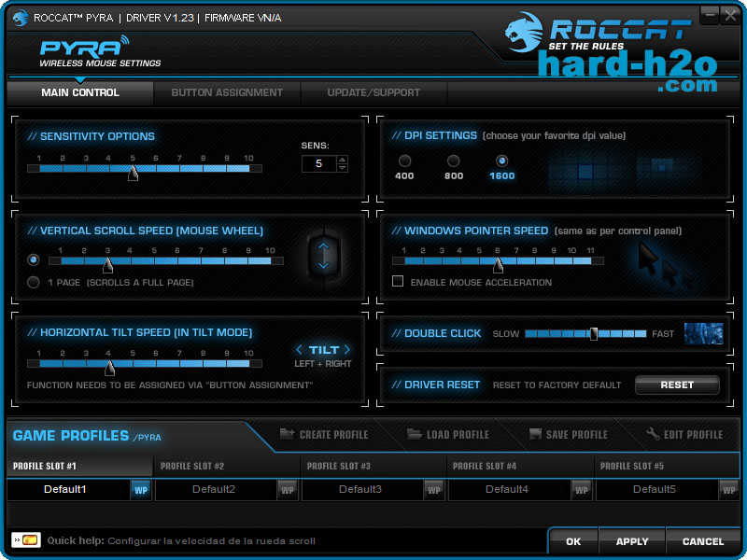This screenshot has width=747, height=560.
Task: Switch to the Main Control tab
Action: [80, 92]
